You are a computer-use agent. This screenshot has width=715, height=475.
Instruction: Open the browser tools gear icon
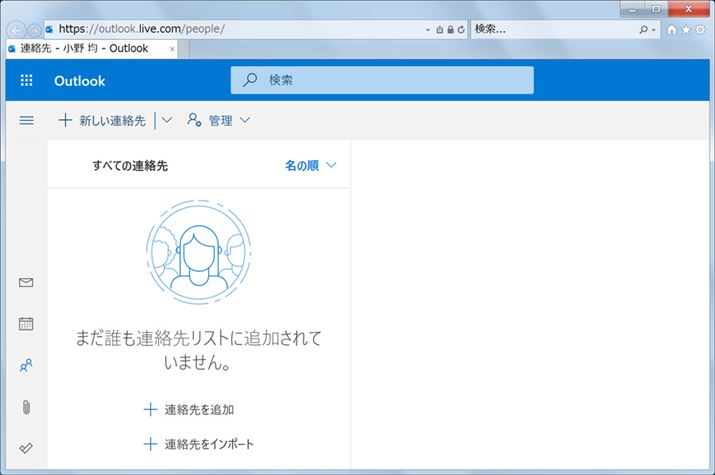[x=700, y=29]
